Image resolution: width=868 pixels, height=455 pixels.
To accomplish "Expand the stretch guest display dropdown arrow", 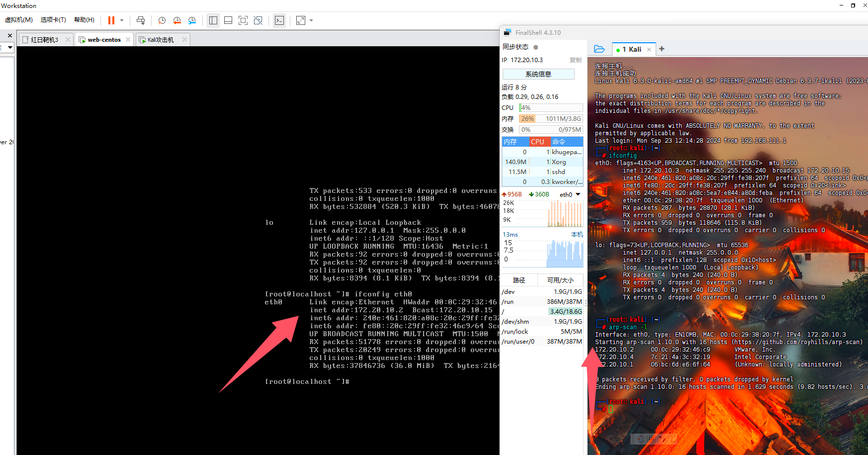I will [311, 20].
